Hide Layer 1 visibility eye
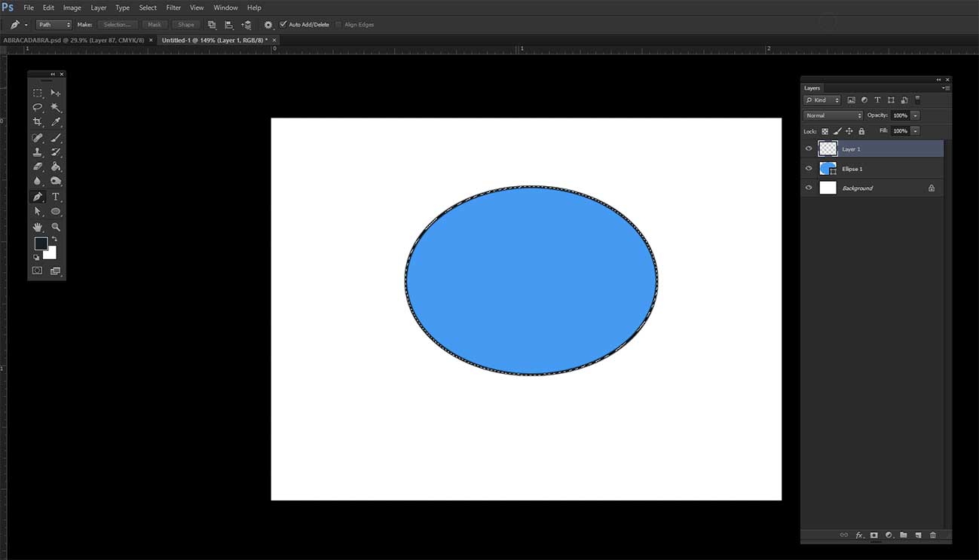This screenshot has height=560, width=979. pos(809,149)
